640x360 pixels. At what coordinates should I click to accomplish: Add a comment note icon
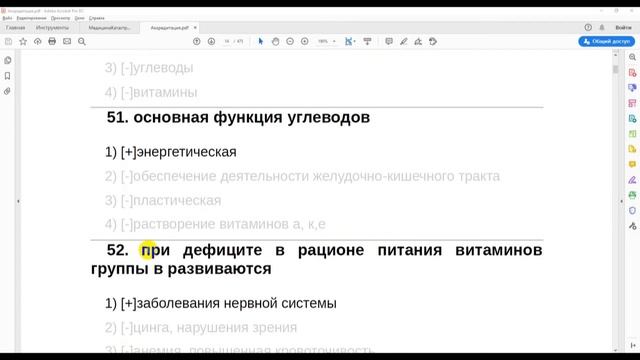[389, 41]
